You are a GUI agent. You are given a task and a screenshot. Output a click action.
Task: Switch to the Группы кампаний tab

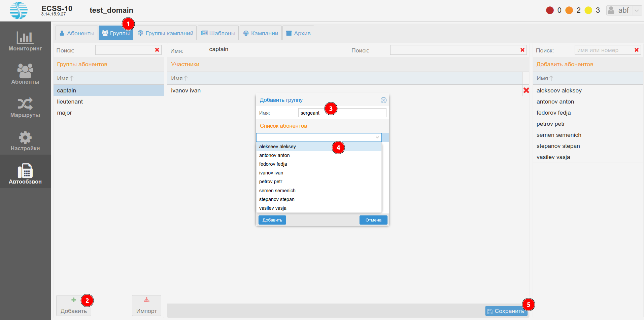tap(165, 33)
